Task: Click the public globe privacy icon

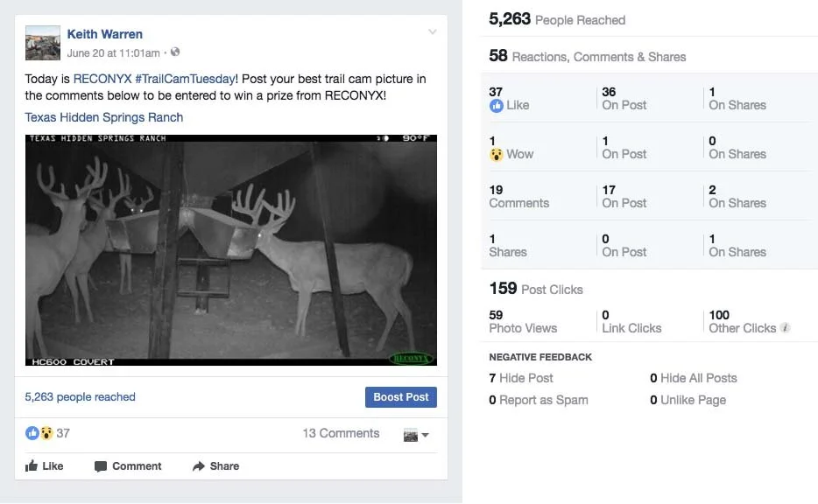Action: [x=175, y=52]
